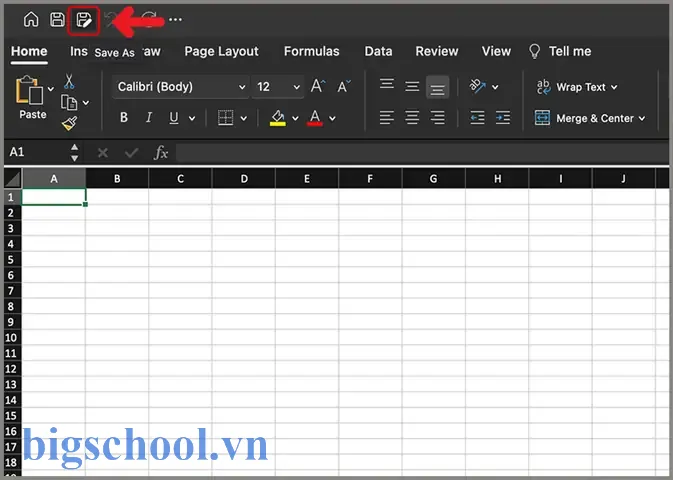The width and height of the screenshot is (673, 480).
Task: Open the more options ellipsis
Action: (x=175, y=19)
